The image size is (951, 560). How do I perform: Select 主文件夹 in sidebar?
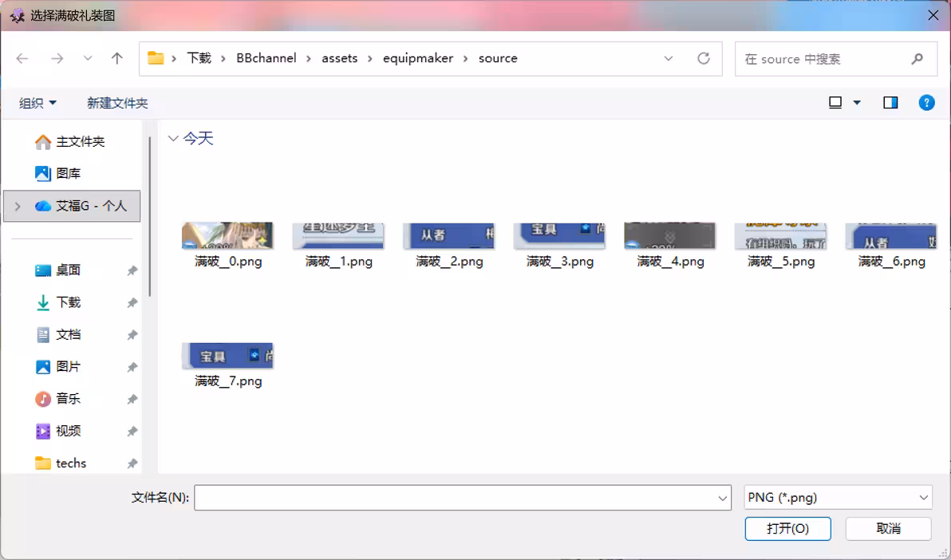click(x=70, y=142)
